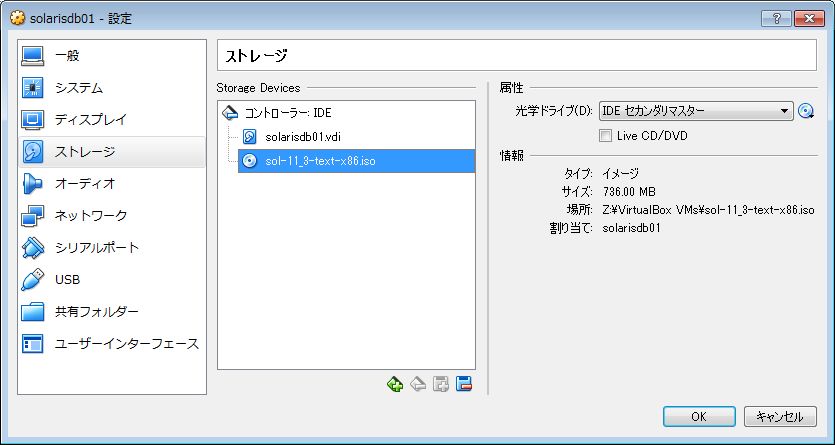Click the help question mark button in the title bar
Image resolution: width=835 pixels, height=445 pixels.
click(776, 19)
